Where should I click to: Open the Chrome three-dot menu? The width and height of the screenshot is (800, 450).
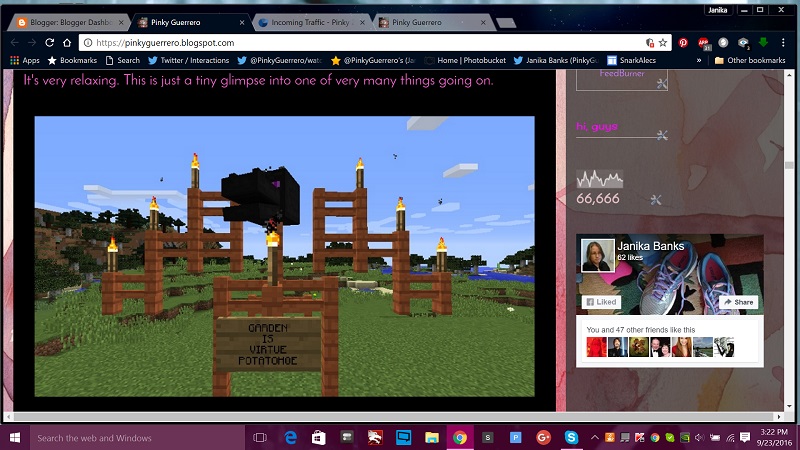(783, 43)
